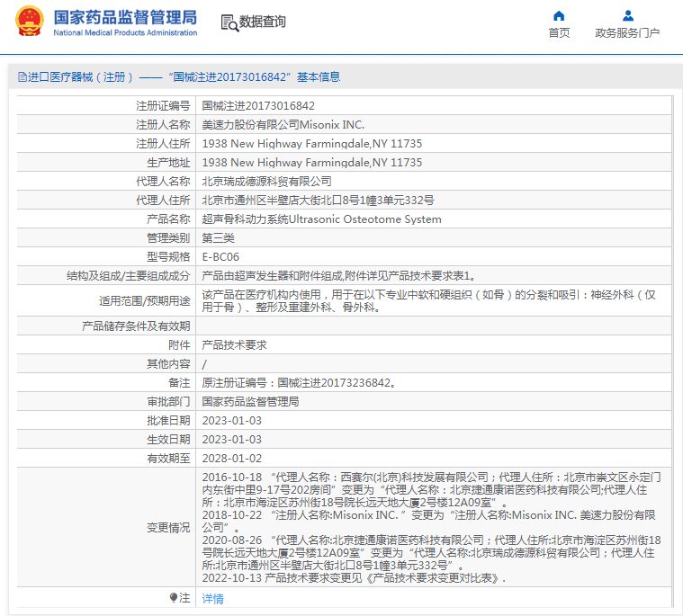Image resolution: width=683 pixels, height=616 pixels.
Task: Click 审批部门 value 国家药品监督管理局
Action: point(250,402)
